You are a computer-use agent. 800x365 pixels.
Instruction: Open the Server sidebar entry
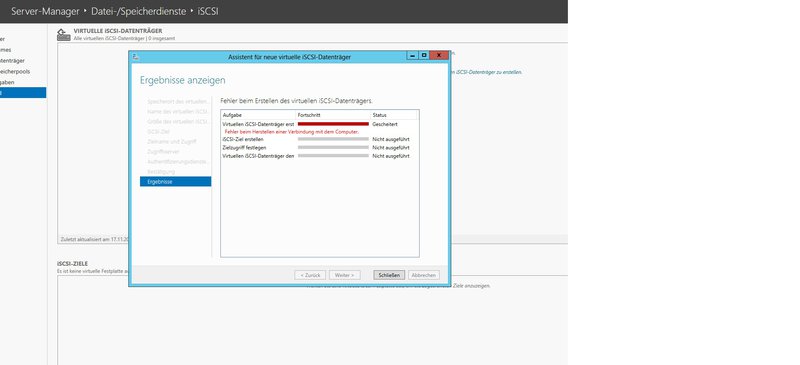tap(3, 39)
